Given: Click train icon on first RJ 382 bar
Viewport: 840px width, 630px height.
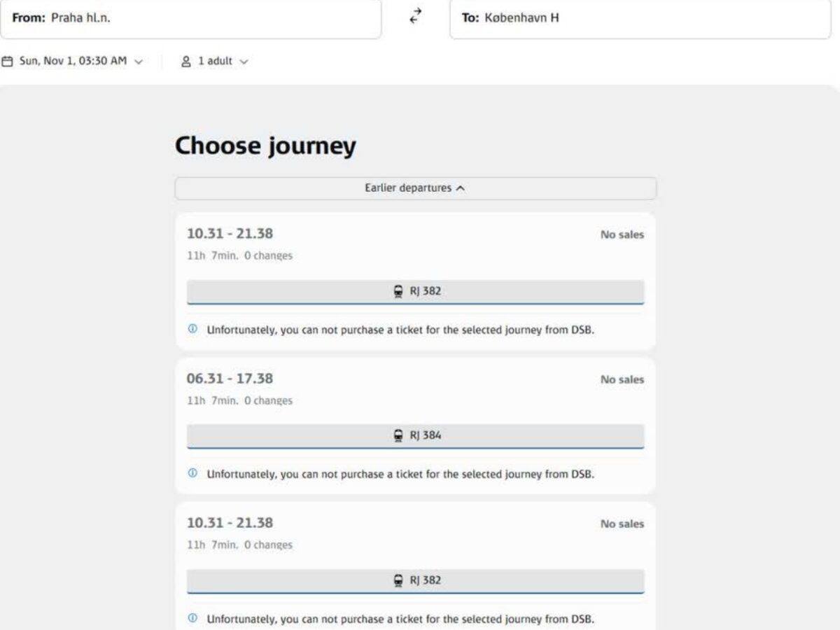Looking at the screenshot, I should [x=398, y=291].
